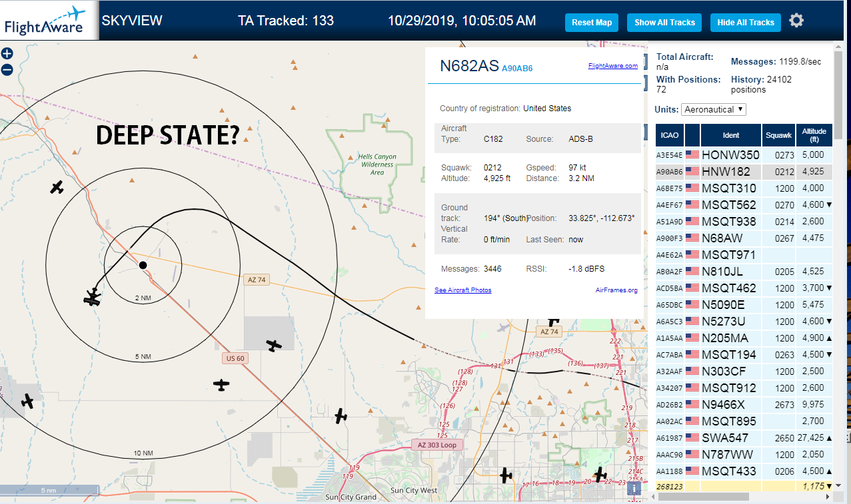Click Hide All Tracks button

tap(746, 23)
